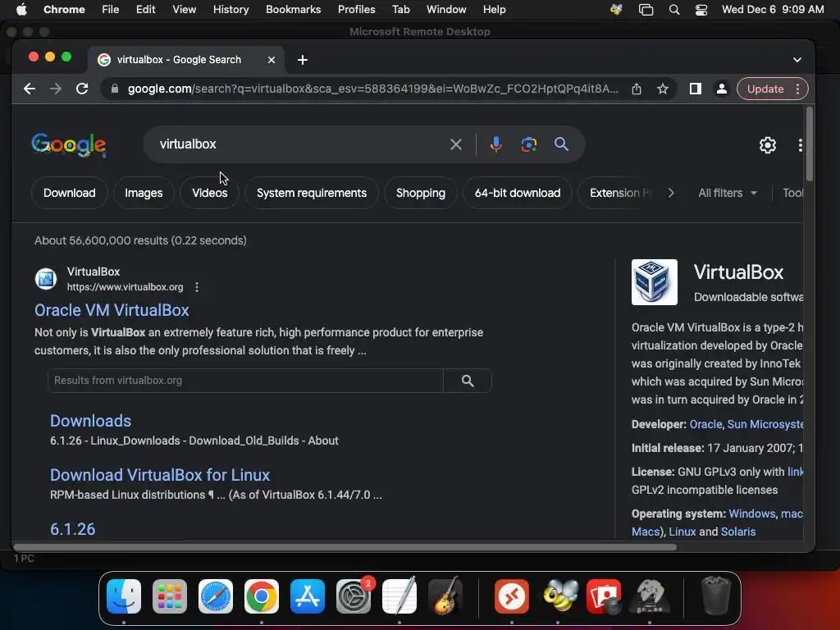This screenshot has height=630, width=840.
Task: Follow the Oracle developer link
Action: (x=705, y=424)
